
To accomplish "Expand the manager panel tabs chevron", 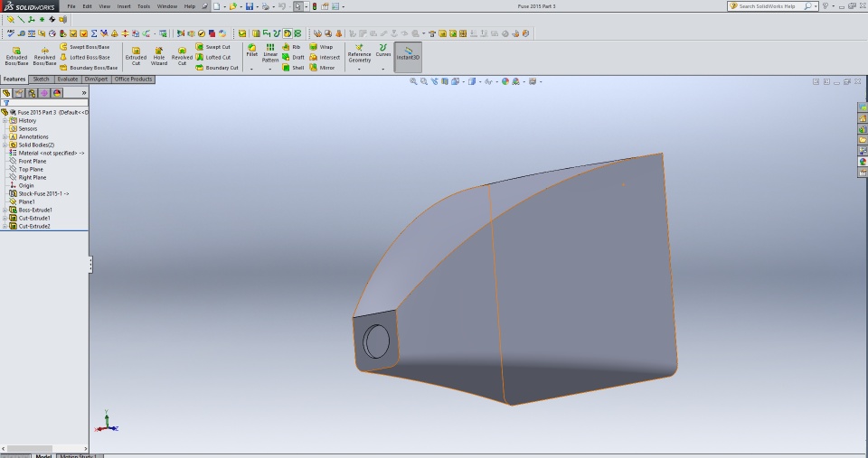I will [x=84, y=93].
